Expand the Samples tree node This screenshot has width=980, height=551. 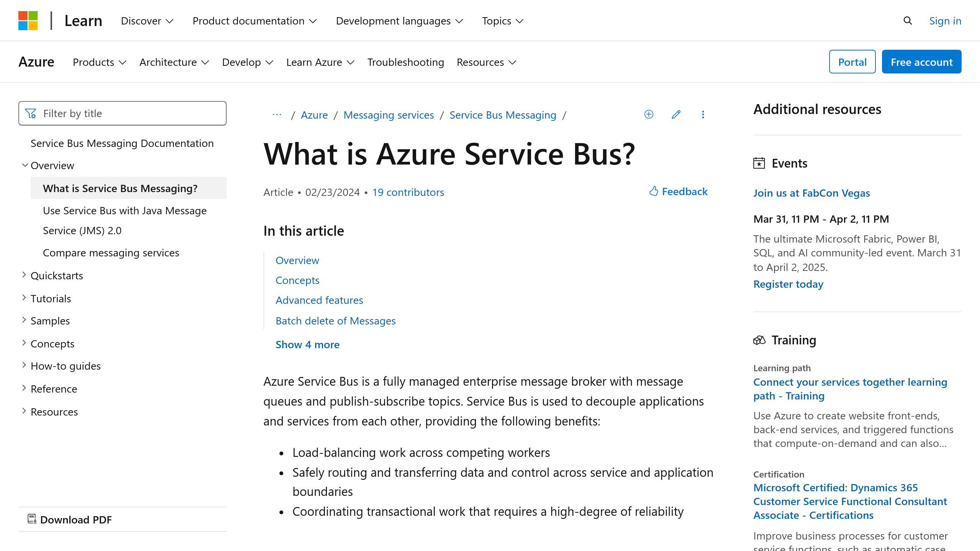coord(24,320)
